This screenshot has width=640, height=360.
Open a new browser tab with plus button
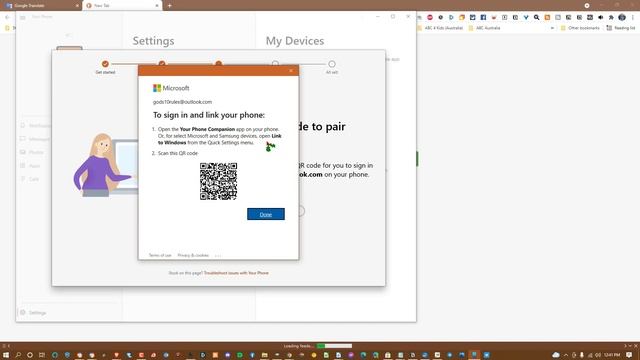(x=169, y=6)
